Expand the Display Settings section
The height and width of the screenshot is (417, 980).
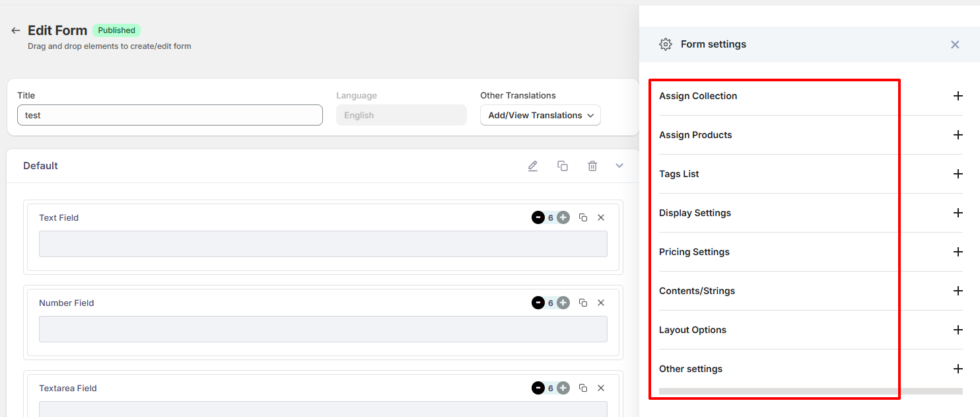[x=958, y=213]
